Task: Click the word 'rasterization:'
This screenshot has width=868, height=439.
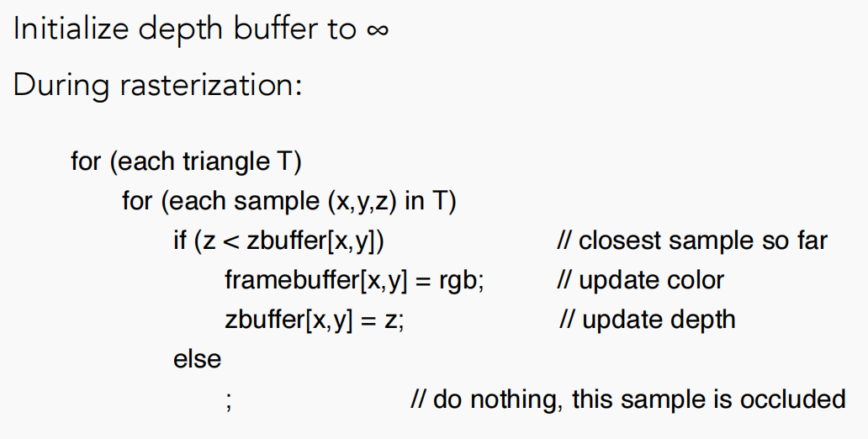Action: tap(211, 86)
